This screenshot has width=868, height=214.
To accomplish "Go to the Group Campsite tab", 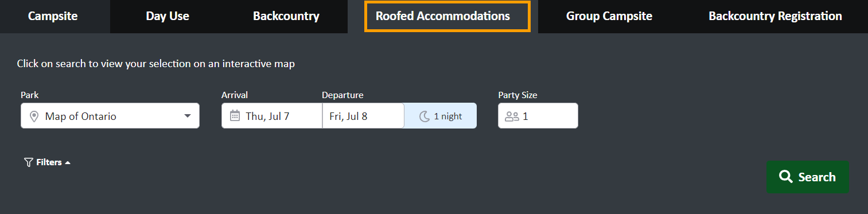I will 609,17.
